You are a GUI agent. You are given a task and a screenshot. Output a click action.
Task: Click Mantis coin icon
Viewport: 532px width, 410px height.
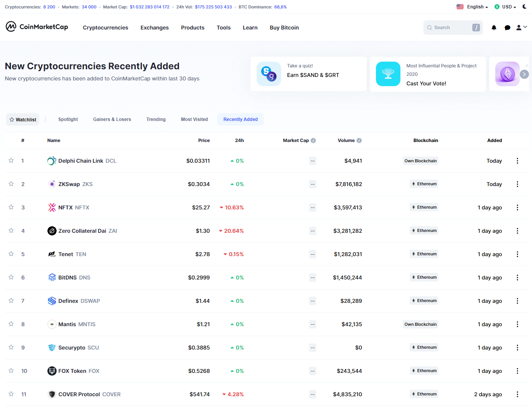click(52, 324)
